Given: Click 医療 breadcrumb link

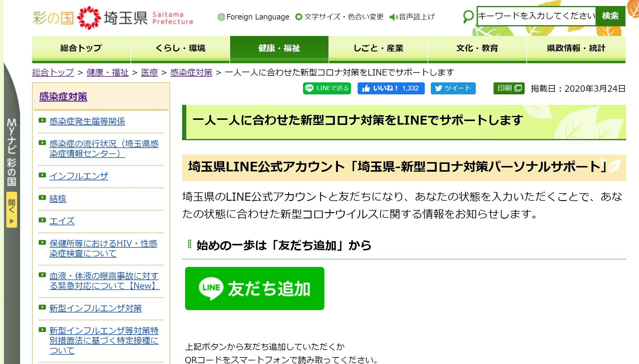Looking at the screenshot, I should 149,72.
